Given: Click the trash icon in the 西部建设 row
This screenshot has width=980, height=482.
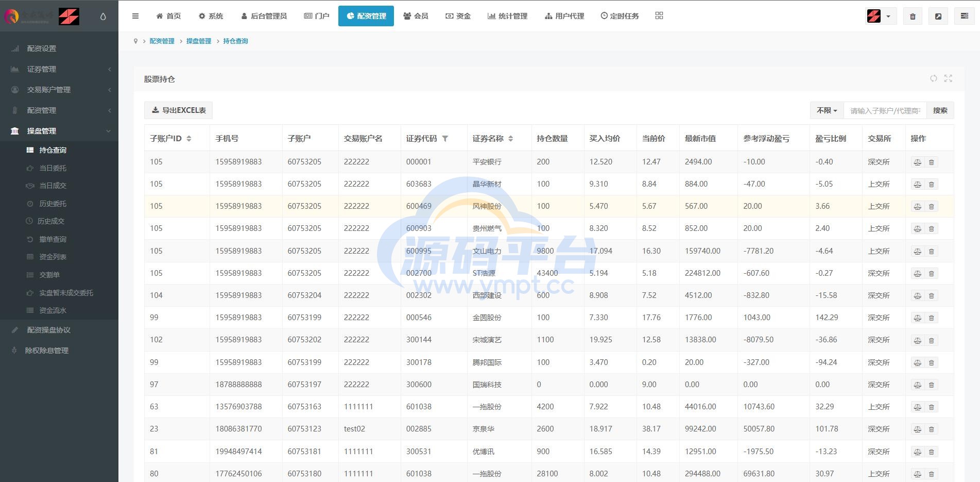Looking at the screenshot, I should 931,295.
